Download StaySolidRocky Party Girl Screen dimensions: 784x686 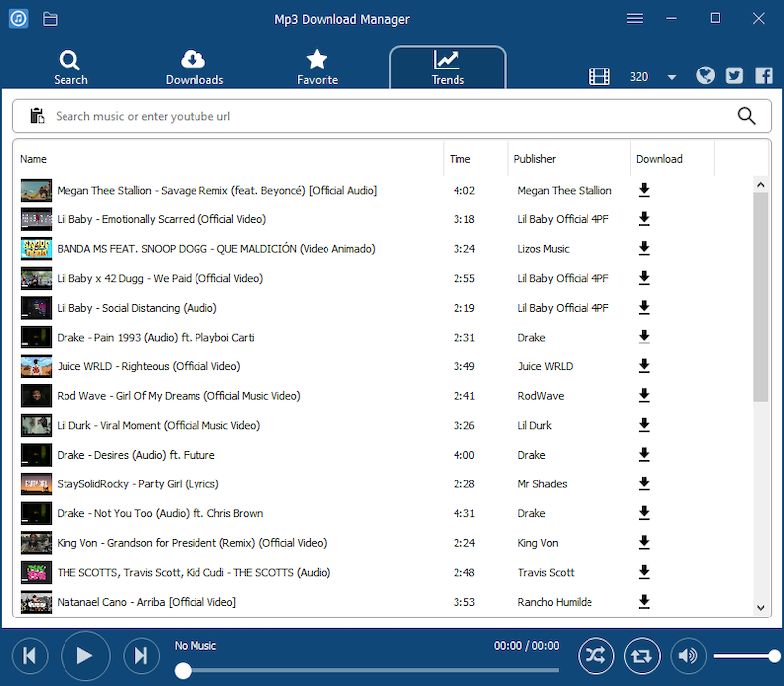(644, 484)
